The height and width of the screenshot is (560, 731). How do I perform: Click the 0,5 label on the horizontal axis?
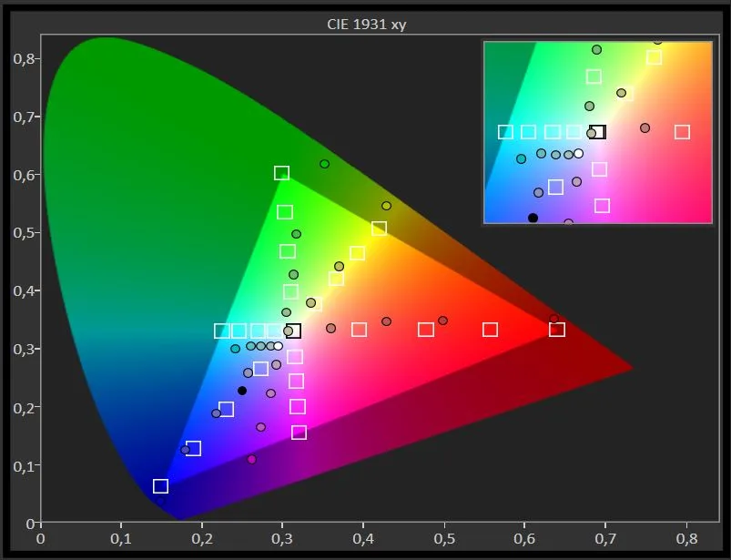point(443,538)
